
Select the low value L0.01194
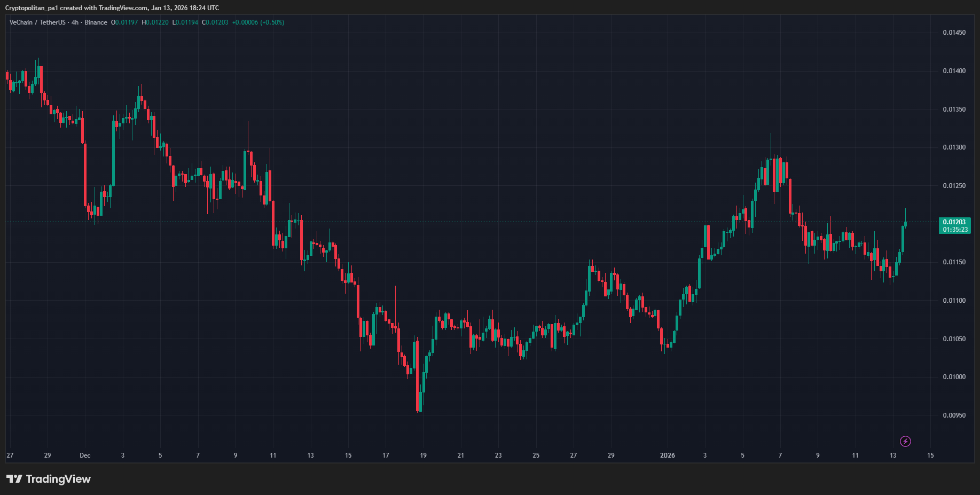click(x=185, y=22)
